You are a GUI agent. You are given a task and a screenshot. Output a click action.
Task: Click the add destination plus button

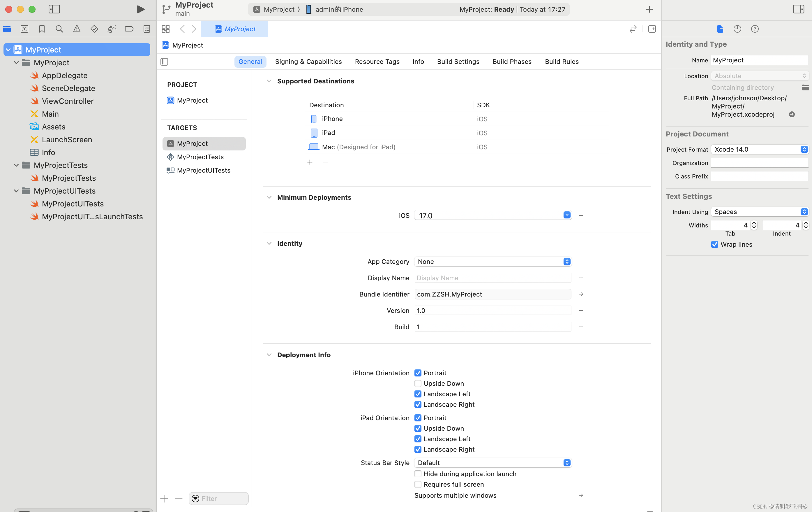[310, 162]
